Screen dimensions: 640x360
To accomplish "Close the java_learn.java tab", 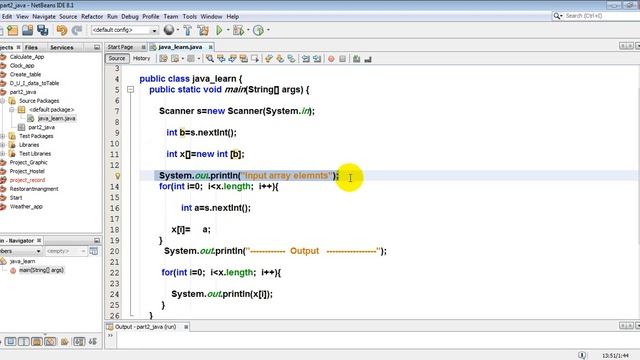I will (211, 47).
